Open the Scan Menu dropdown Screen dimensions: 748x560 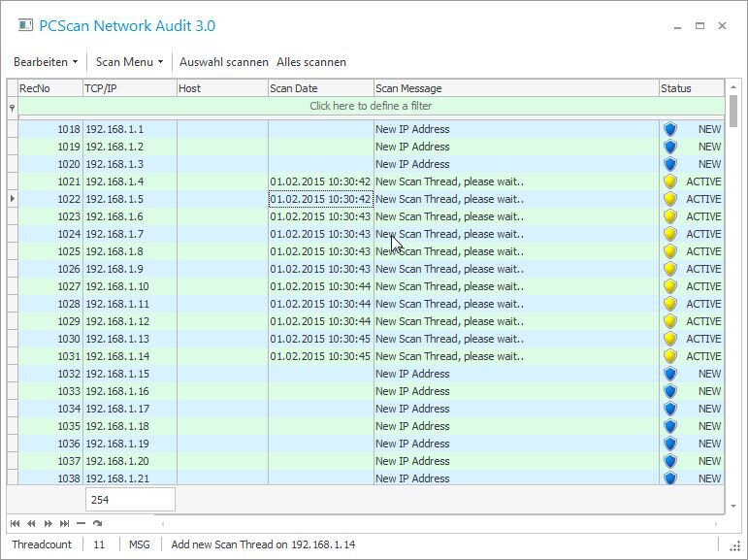[130, 62]
